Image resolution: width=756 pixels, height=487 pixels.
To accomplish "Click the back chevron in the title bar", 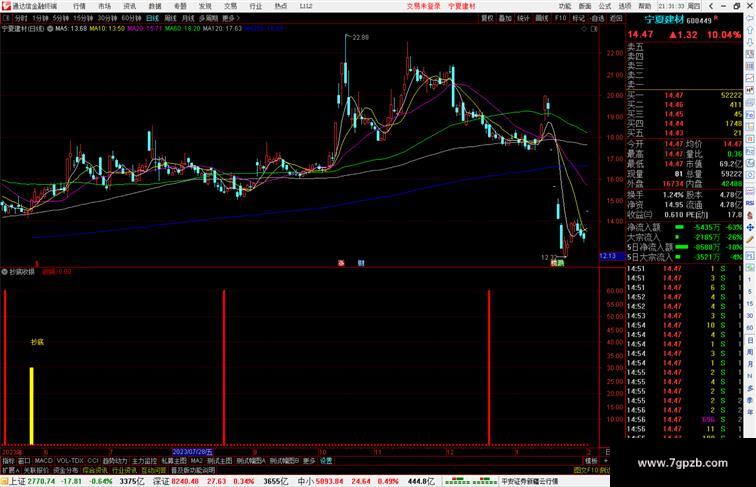I will (x=711, y=6).
